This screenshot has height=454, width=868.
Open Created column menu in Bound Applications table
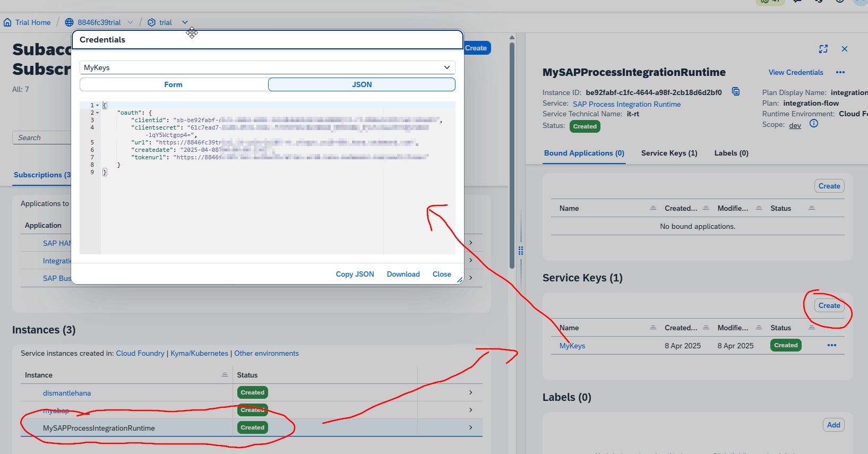click(x=706, y=208)
